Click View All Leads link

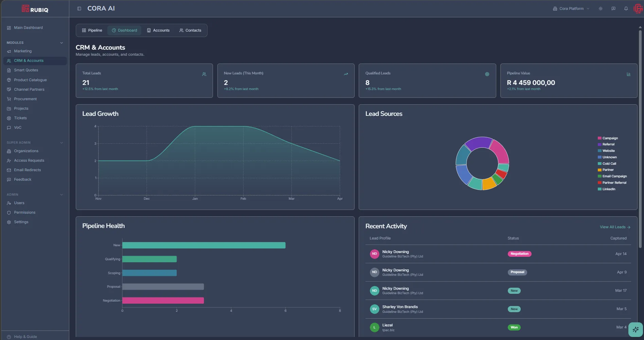(615, 227)
